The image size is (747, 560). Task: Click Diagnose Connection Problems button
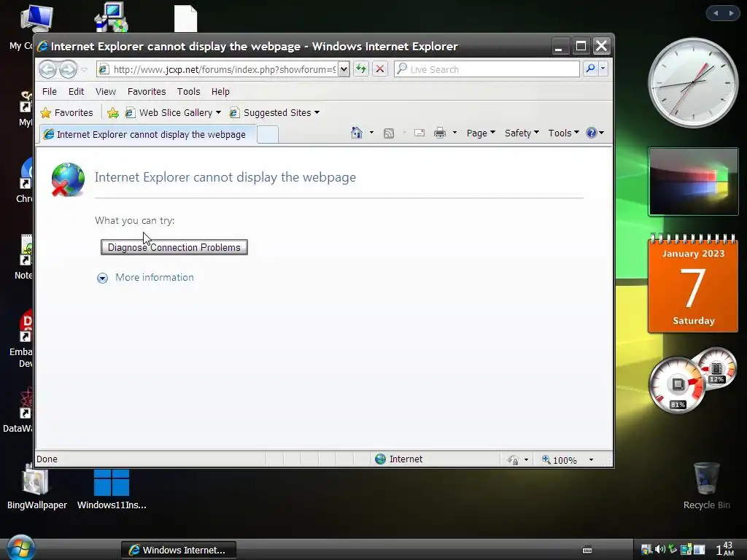coord(174,247)
